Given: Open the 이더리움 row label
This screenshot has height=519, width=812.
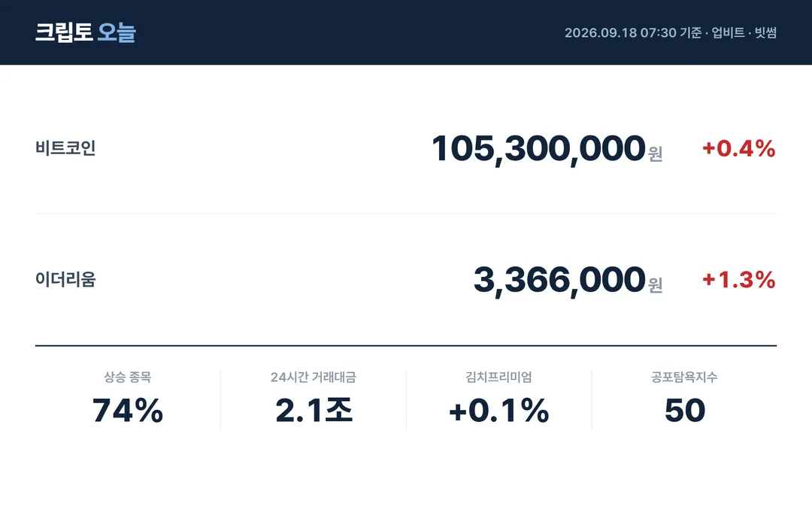Looking at the screenshot, I should 65,279.
